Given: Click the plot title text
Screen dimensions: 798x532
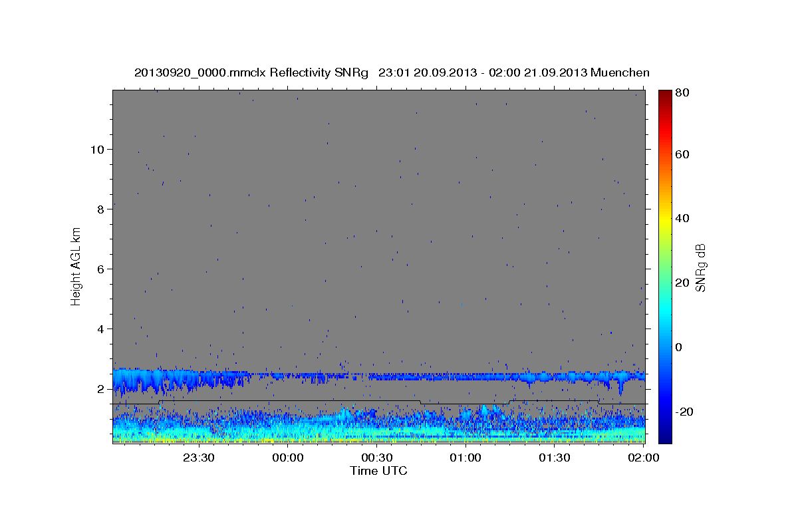Looking at the screenshot, I should tap(392, 72).
